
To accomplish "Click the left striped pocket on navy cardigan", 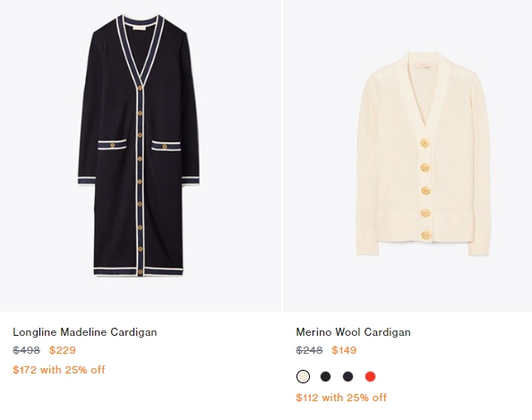I will (112, 145).
